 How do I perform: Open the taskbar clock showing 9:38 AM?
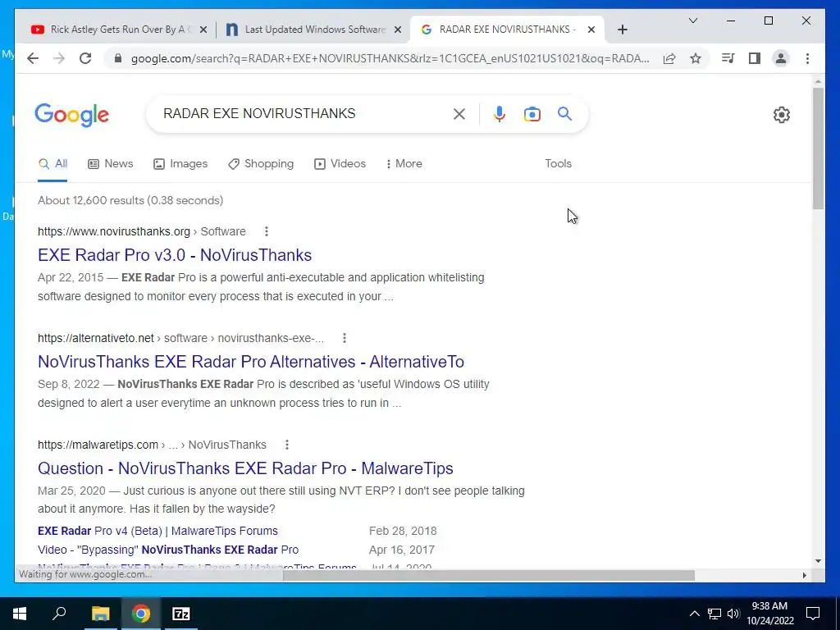tap(769, 614)
